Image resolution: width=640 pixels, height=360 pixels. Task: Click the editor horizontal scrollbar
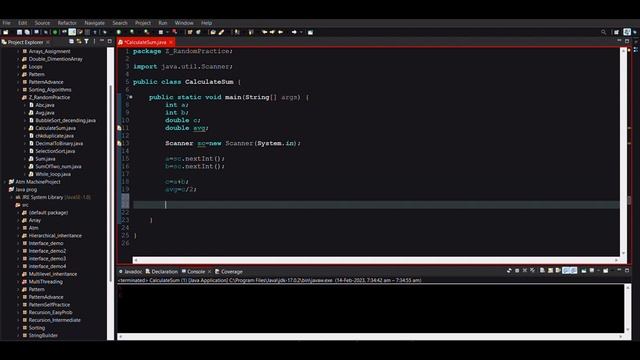pos(376,260)
